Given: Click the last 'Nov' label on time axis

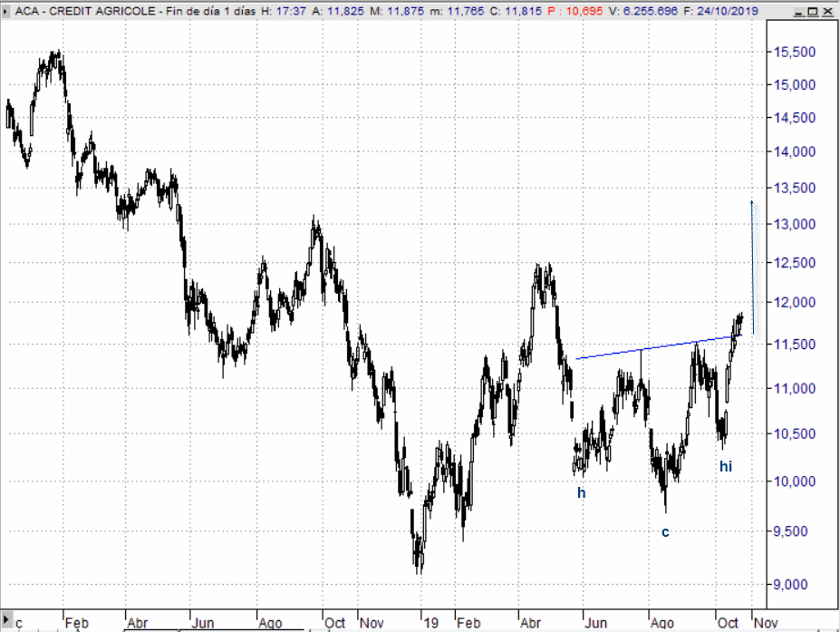Looking at the screenshot, I should (766, 623).
